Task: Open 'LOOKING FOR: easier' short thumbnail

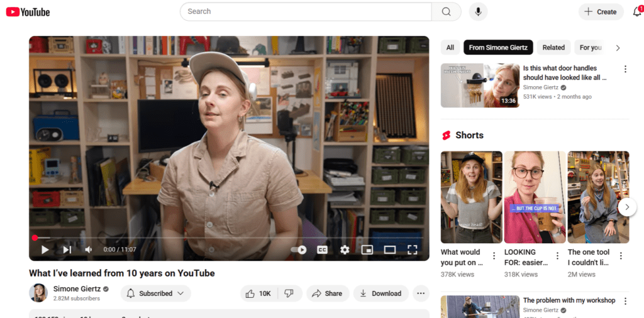Action: [x=535, y=197]
